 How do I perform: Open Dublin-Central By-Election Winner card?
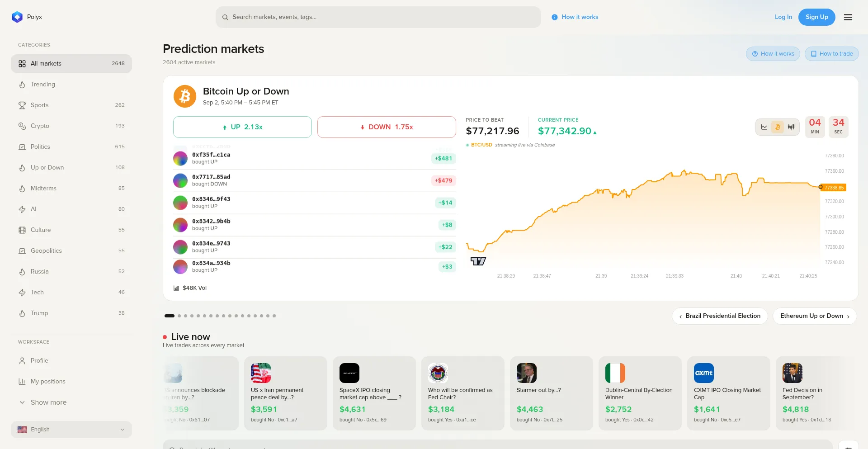640,393
